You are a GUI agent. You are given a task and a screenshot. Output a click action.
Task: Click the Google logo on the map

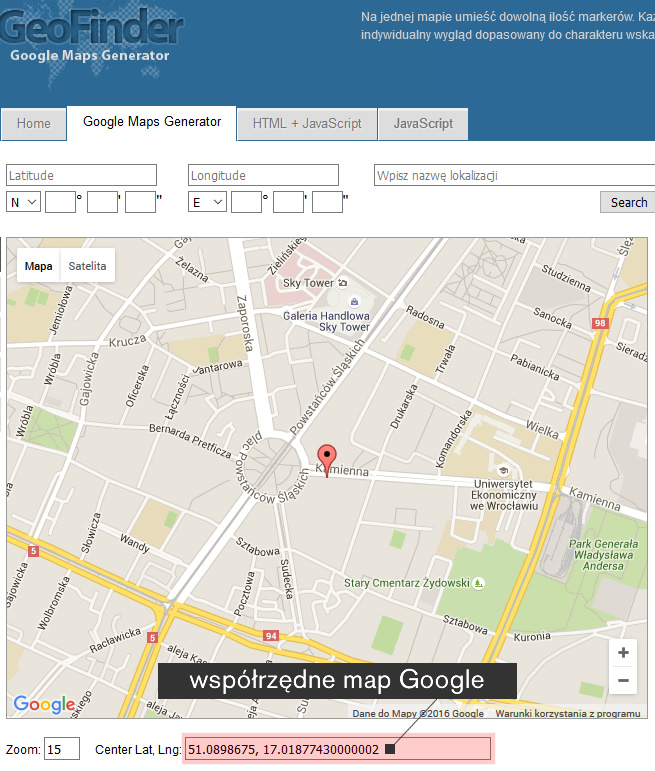click(x=44, y=705)
